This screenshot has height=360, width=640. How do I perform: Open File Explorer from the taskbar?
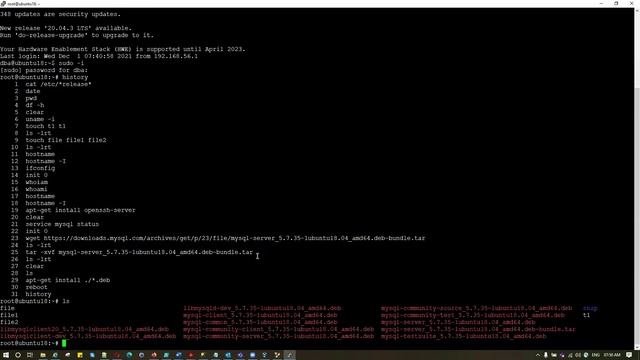point(42,355)
